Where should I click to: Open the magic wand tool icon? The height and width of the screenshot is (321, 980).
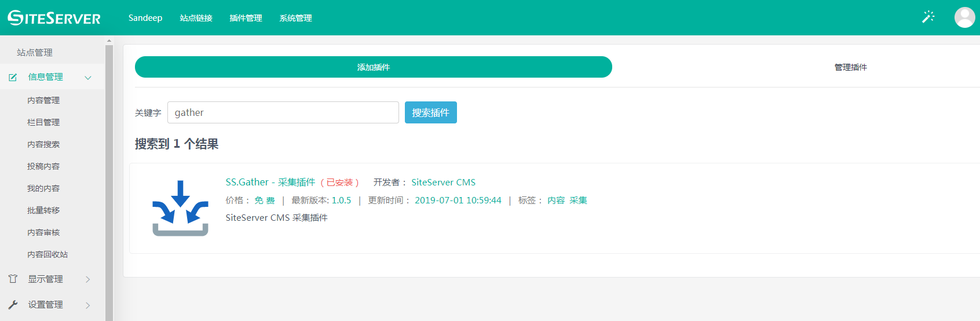[x=928, y=17]
